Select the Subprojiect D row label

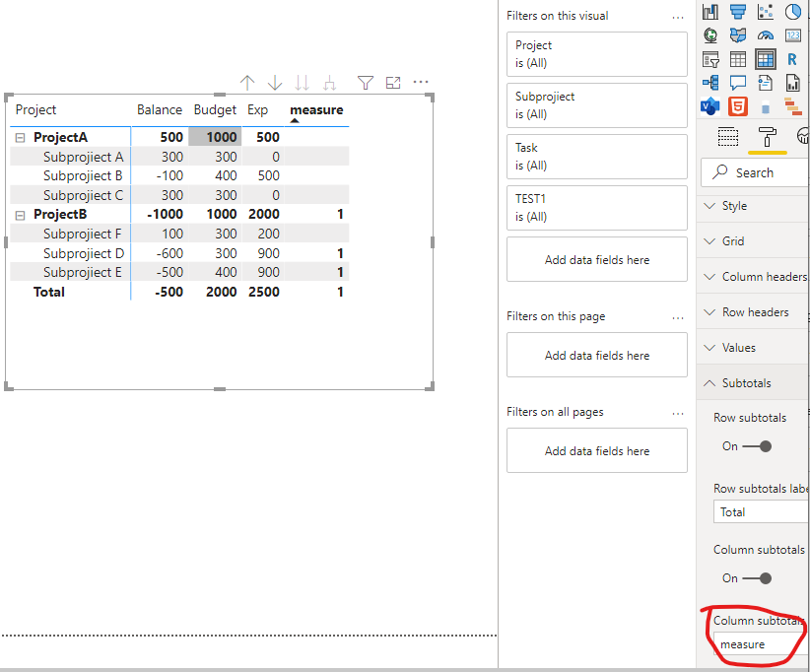point(83,253)
